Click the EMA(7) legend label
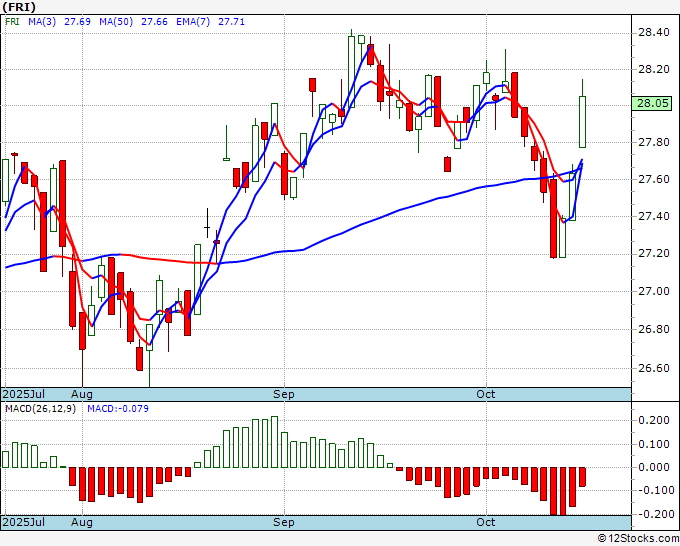680x546 pixels. coord(193,22)
